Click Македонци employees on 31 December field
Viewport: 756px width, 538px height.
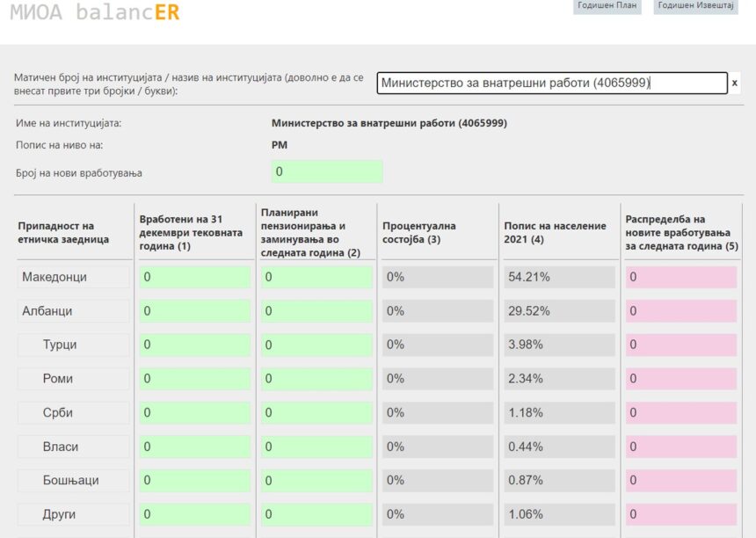tap(195, 277)
